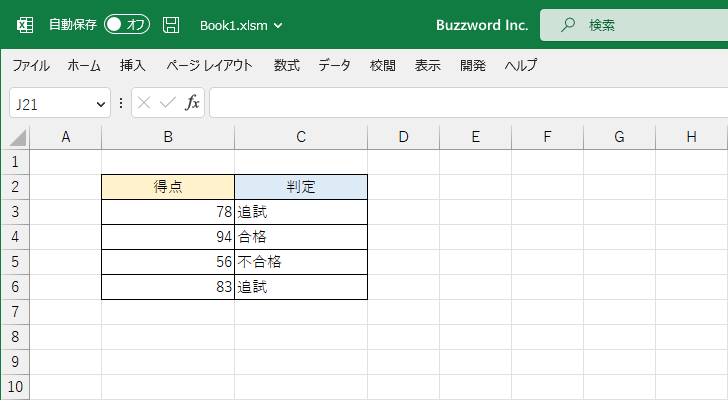Screen dimensions: 728x400
Task: Select row 2 header
Action: [15, 187]
